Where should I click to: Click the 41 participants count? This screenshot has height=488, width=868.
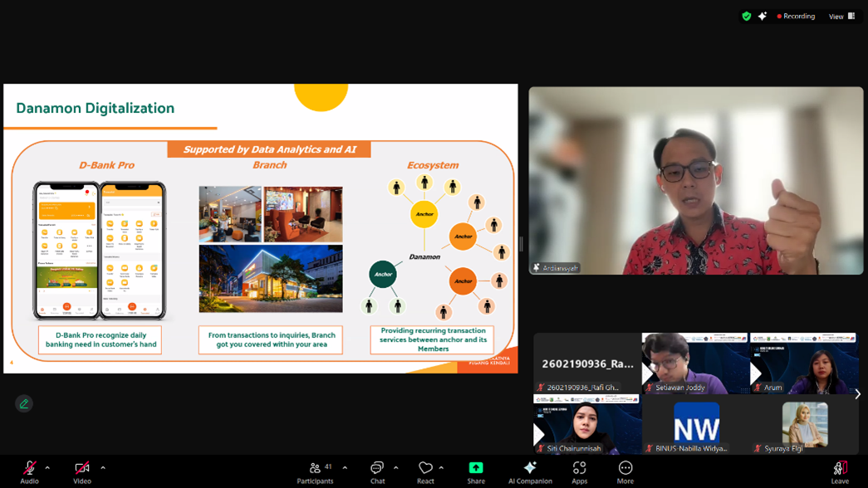[x=328, y=466]
